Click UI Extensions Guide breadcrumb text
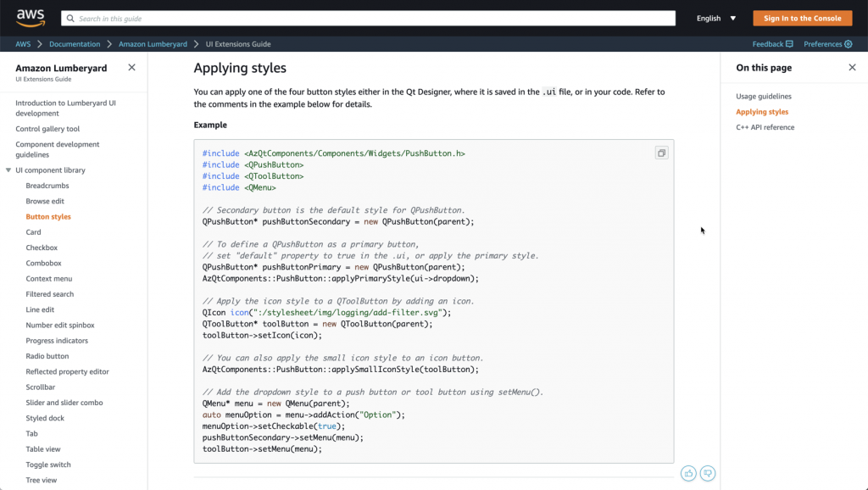The width and height of the screenshot is (868, 490). [x=238, y=44]
